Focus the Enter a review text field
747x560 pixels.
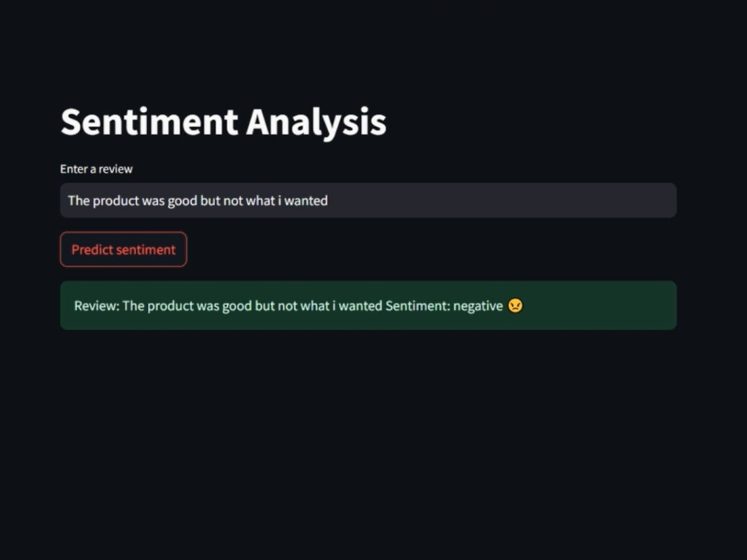tap(368, 200)
